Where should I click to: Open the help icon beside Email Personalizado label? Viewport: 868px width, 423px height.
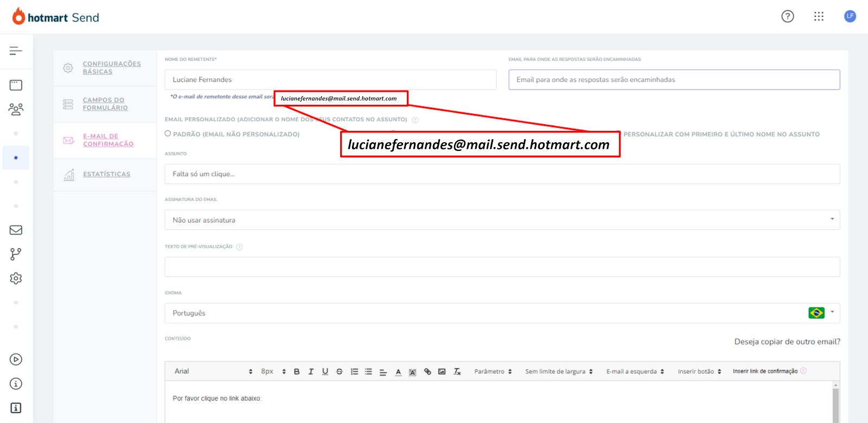click(415, 120)
